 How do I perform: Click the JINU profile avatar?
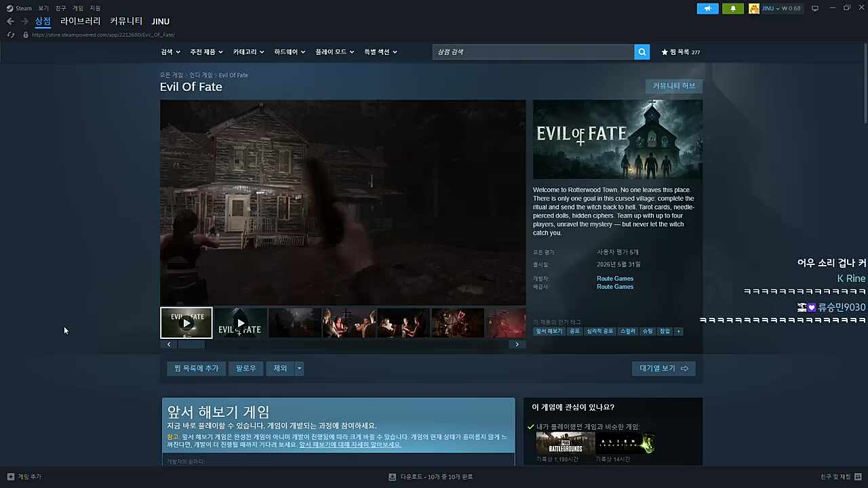pos(754,9)
